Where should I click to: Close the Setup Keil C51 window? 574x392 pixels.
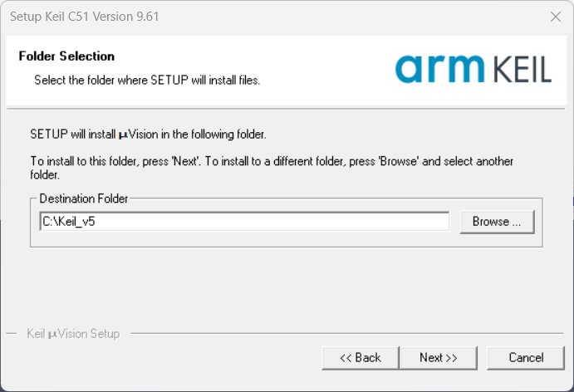coord(555,17)
